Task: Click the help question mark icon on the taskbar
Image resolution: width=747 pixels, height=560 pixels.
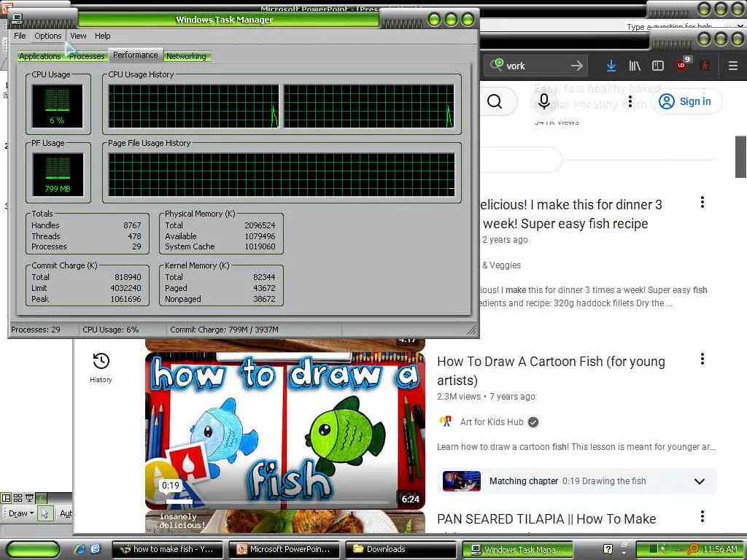Action: click(x=608, y=549)
